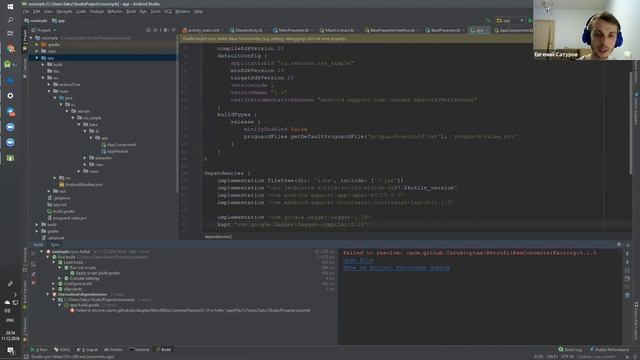Open Chrome from the taskbar
Screen dimensions: 640x360
10,49
